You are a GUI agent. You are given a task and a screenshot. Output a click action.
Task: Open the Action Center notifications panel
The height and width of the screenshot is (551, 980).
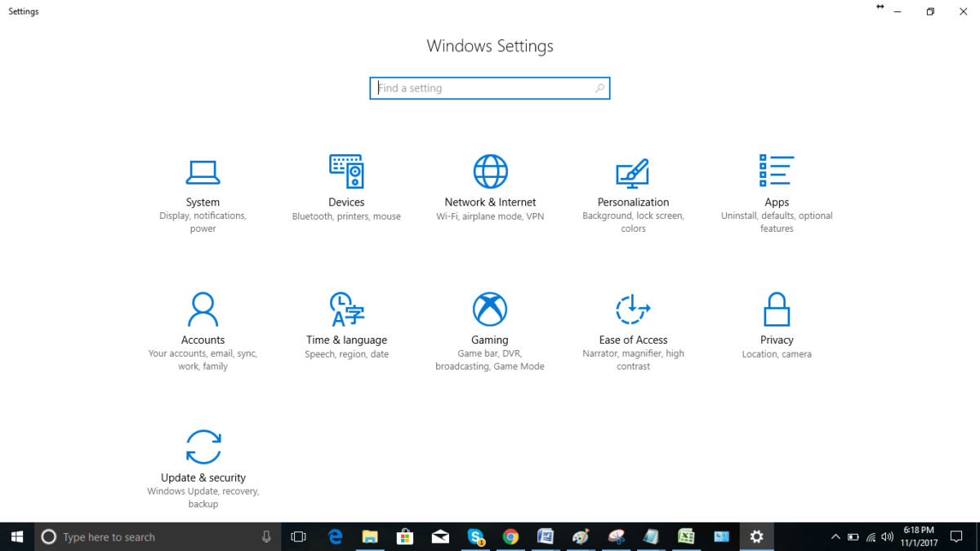pos(956,537)
